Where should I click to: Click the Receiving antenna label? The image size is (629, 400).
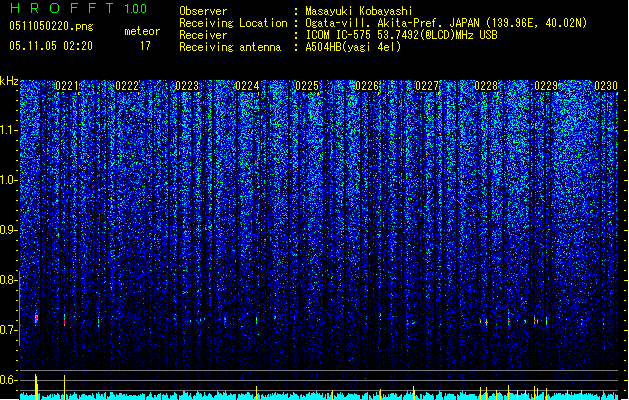pyautogui.click(x=230, y=47)
